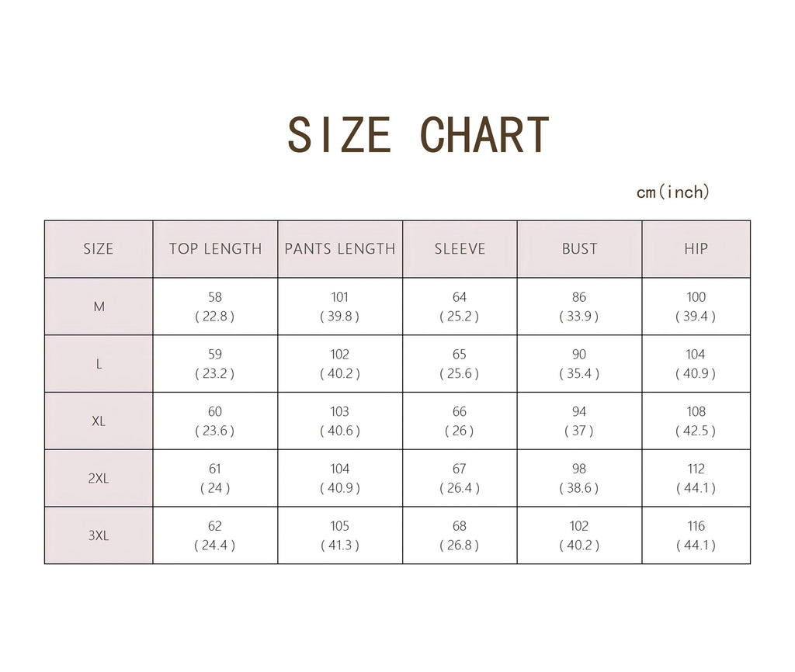Click the PANTS LENGTH column header
The width and height of the screenshot is (795, 672).
340,249
